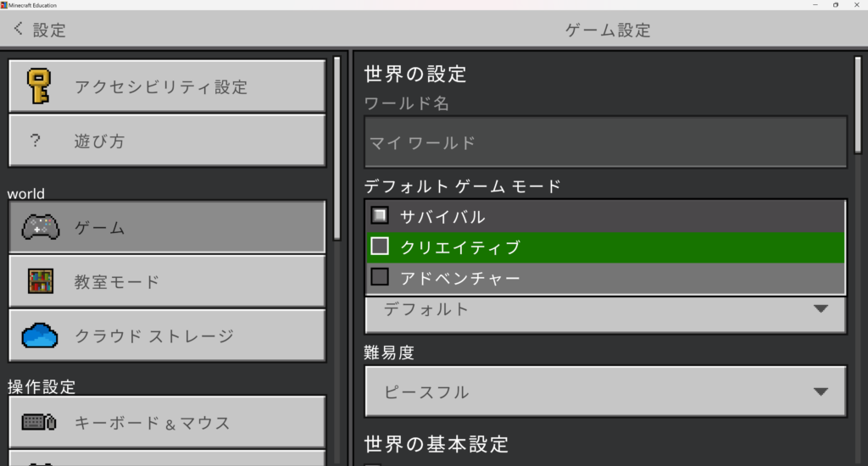The height and width of the screenshot is (466, 868).
Task: Click the game settings panel scrollbar
Action: [859, 102]
